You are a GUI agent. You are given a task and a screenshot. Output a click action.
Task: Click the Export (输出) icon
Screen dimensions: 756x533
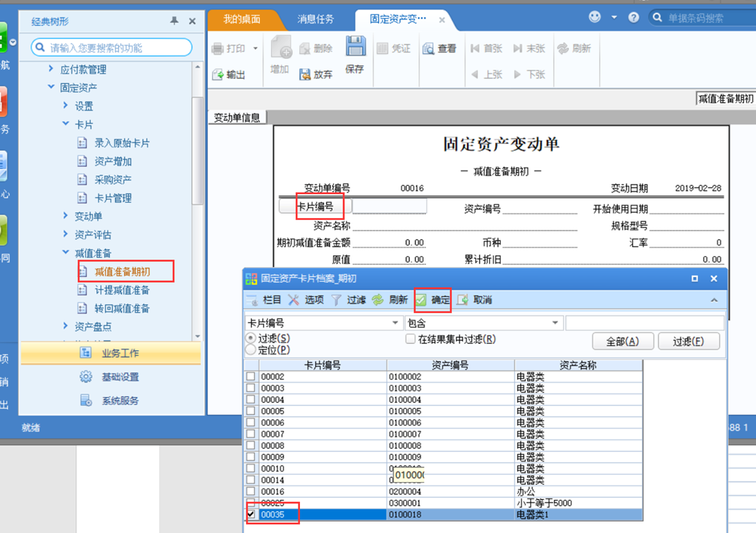click(218, 74)
